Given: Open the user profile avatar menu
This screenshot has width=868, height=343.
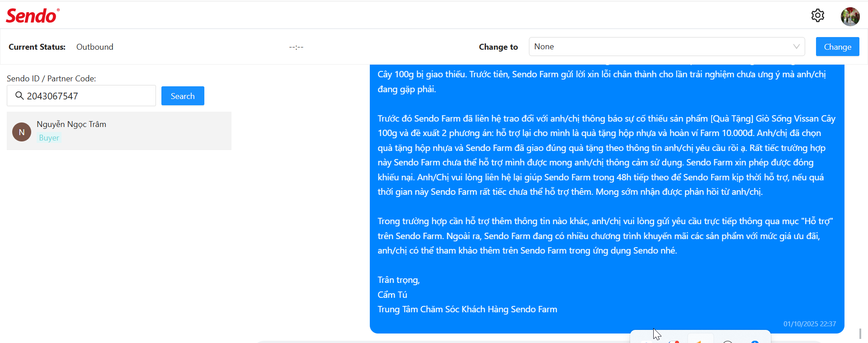Looking at the screenshot, I should pyautogui.click(x=850, y=17).
